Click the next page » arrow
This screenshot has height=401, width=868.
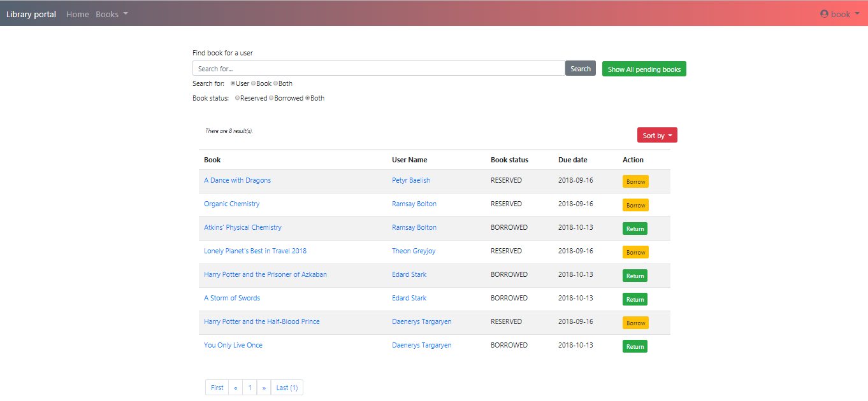264,388
